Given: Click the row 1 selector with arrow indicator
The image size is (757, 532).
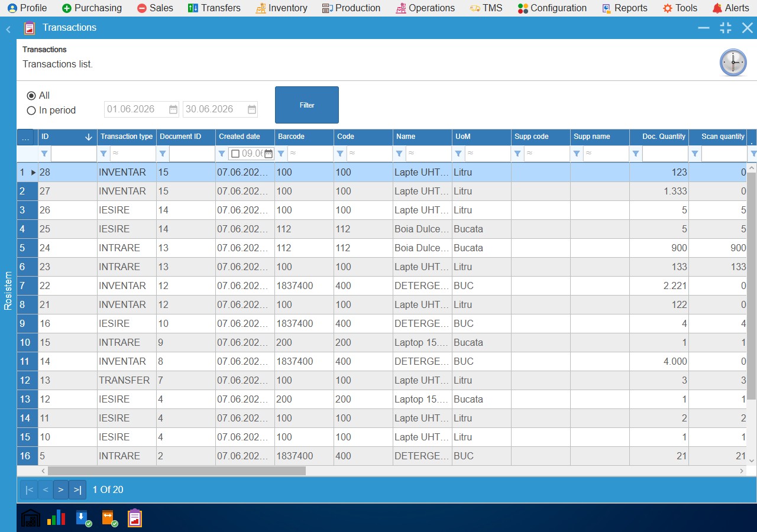Looking at the screenshot, I should (x=27, y=173).
